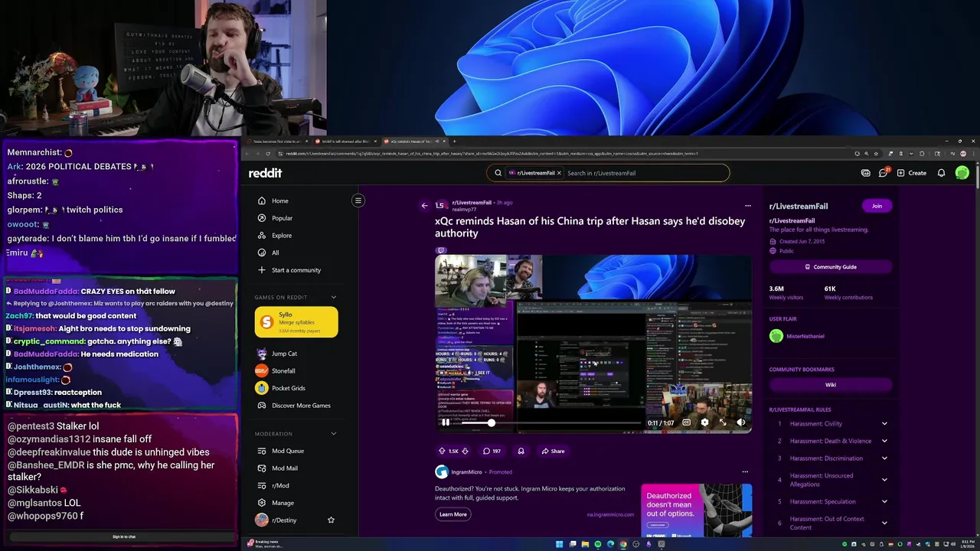Collapse the left navigation sidebar
Image resolution: width=980 pixels, height=551 pixels.
pyautogui.click(x=358, y=201)
